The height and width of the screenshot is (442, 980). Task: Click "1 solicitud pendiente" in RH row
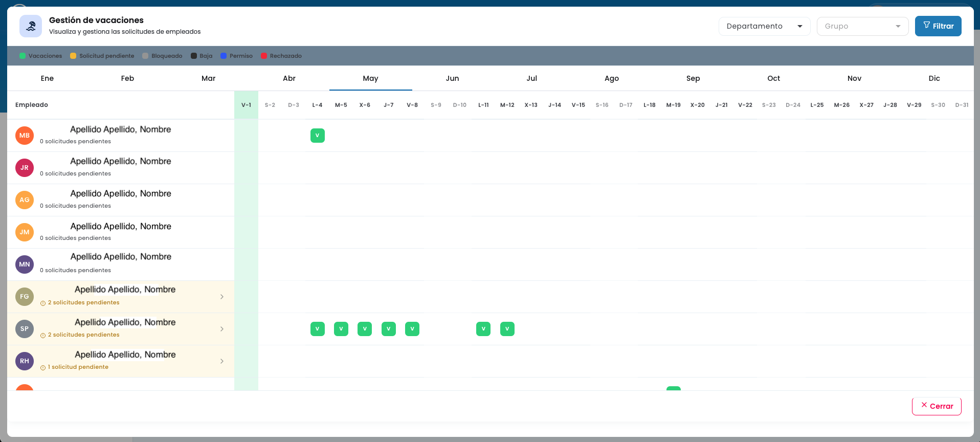[x=78, y=367]
